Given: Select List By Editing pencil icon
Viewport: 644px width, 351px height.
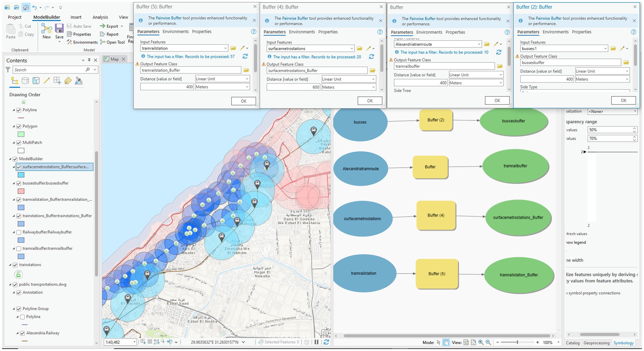Looking at the screenshot, I should click(x=47, y=81).
